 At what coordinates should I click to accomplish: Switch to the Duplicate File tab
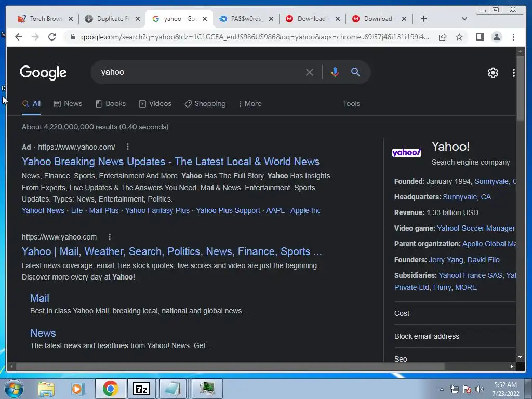click(x=112, y=19)
